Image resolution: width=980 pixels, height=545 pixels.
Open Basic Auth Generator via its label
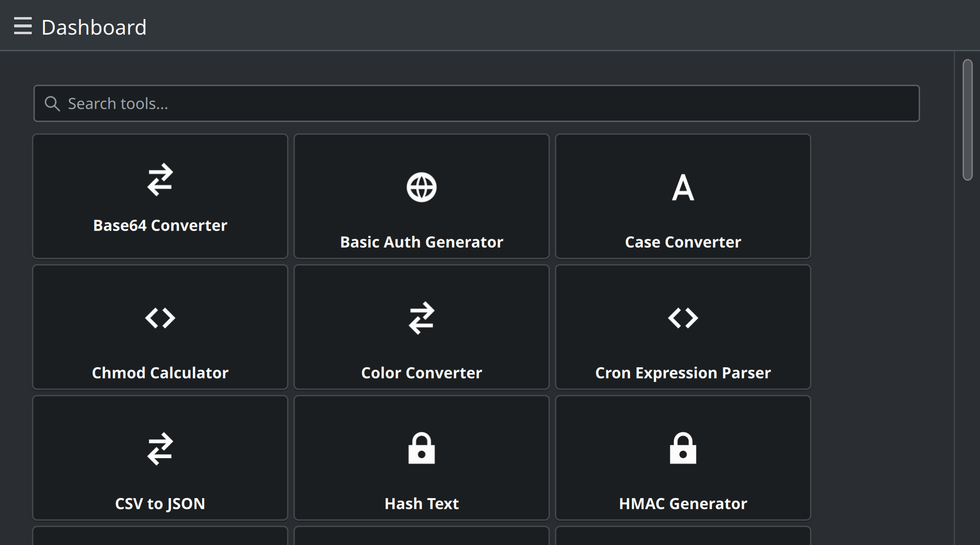click(x=421, y=242)
